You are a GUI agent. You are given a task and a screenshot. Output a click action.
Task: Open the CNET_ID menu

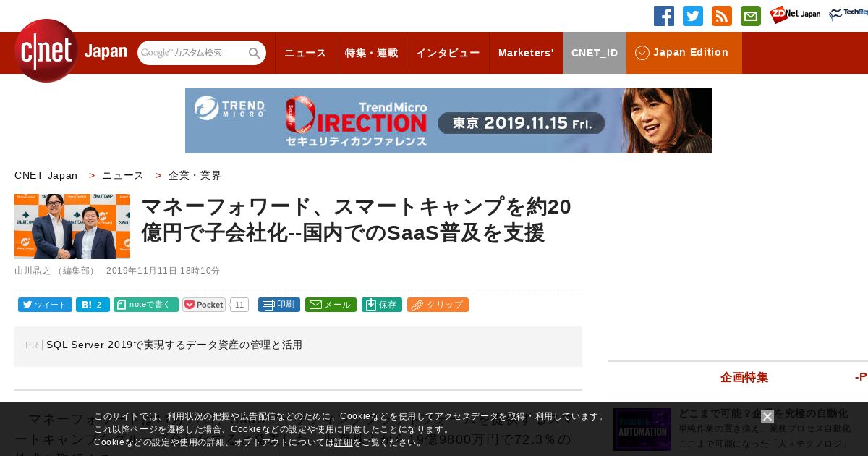click(595, 53)
